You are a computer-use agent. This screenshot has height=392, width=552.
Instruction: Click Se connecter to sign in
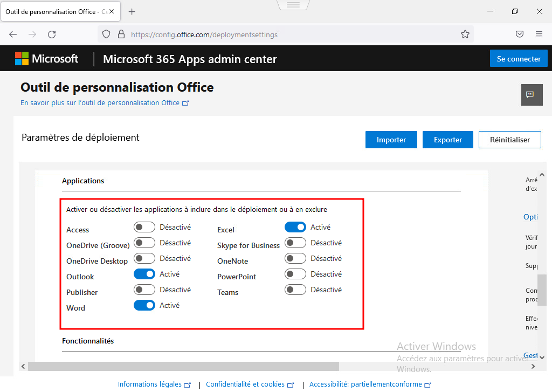point(519,59)
